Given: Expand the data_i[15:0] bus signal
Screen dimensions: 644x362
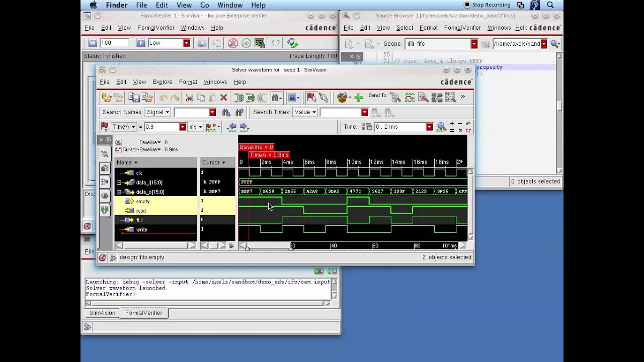Looking at the screenshot, I should 119,183.
